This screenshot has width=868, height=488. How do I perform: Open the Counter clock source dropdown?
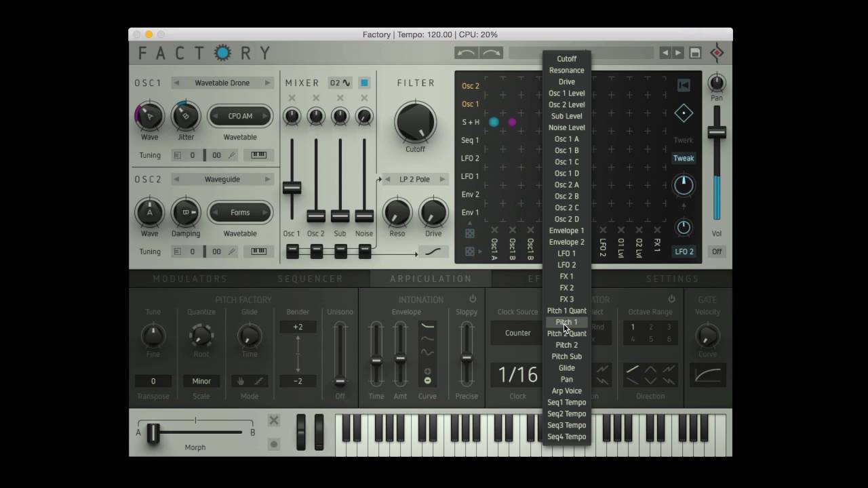517,333
